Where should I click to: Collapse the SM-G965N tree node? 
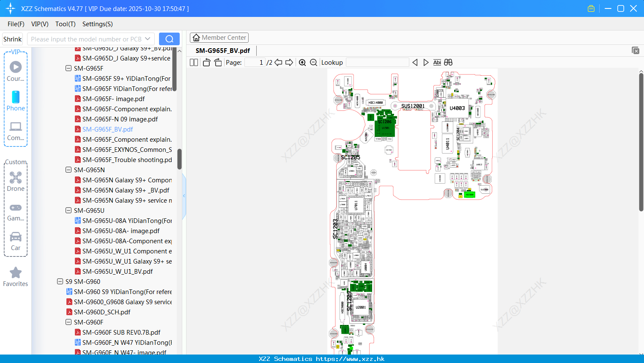pyautogui.click(x=69, y=170)
